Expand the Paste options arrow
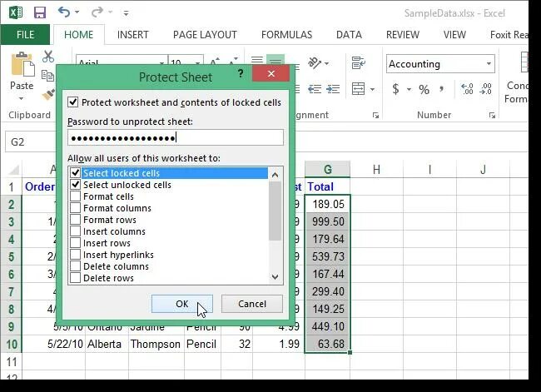The image size is (541, 392). coord(22,99)
